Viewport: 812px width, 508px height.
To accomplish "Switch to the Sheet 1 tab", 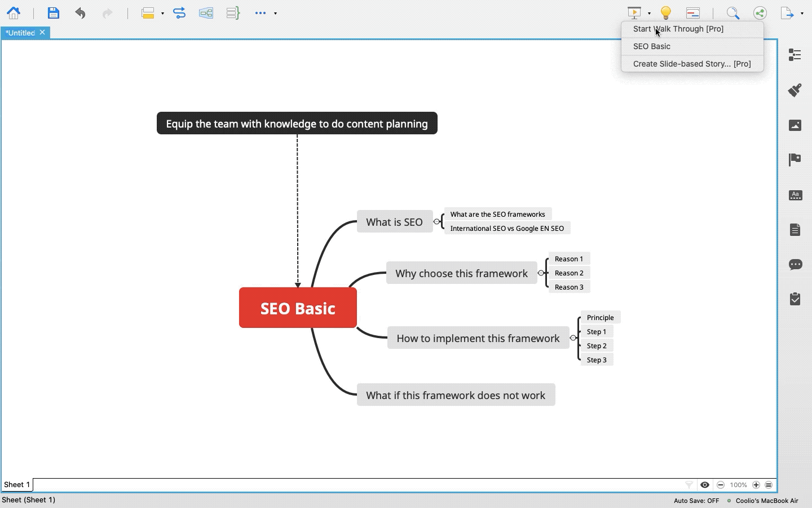I will point(17,485).
